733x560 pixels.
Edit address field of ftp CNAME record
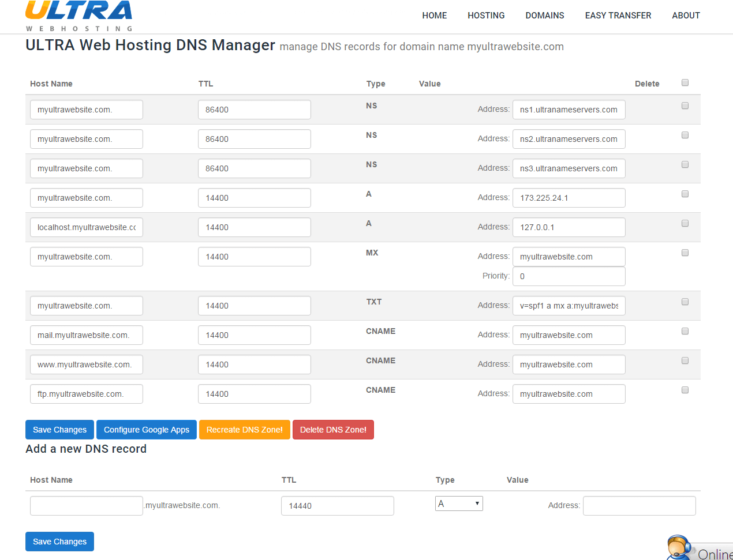click(569, 394)
